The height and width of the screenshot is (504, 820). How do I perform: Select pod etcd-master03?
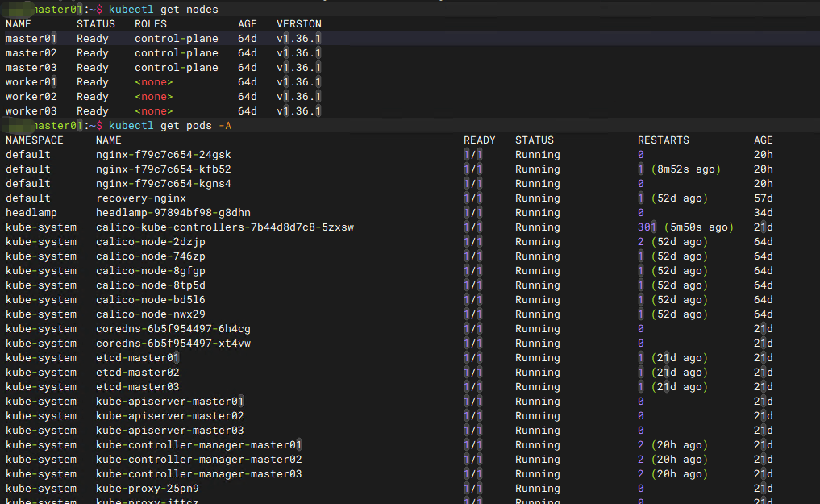coord(138,387)
